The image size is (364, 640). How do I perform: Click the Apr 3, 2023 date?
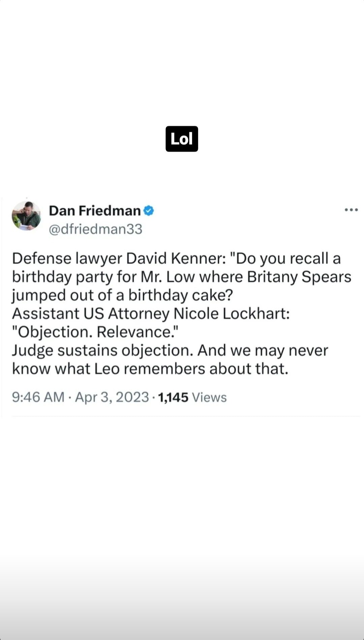click(112, 397)
